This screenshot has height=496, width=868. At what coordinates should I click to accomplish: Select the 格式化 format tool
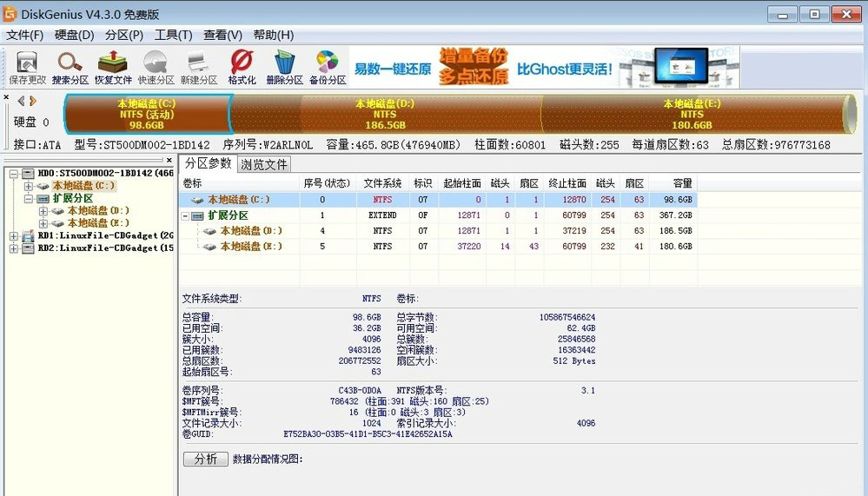242,68
